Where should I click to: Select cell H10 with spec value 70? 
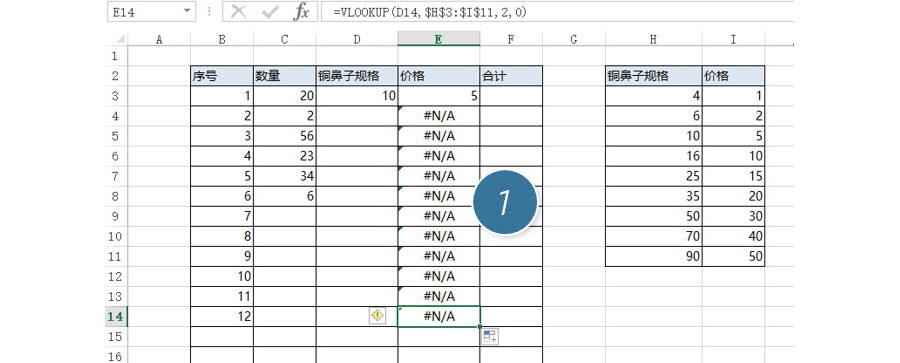[x=653, y=236]
